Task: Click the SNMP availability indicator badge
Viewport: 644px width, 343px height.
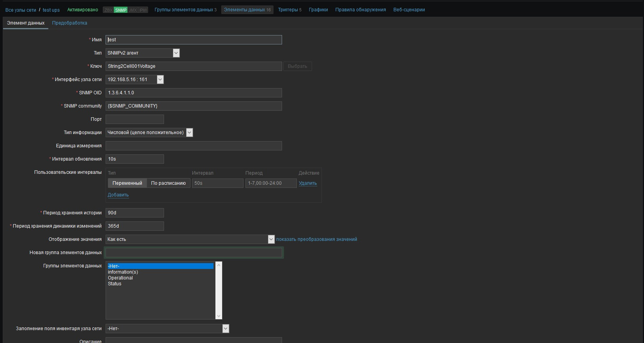Action: pyautogui.click(x=120, y=10)
